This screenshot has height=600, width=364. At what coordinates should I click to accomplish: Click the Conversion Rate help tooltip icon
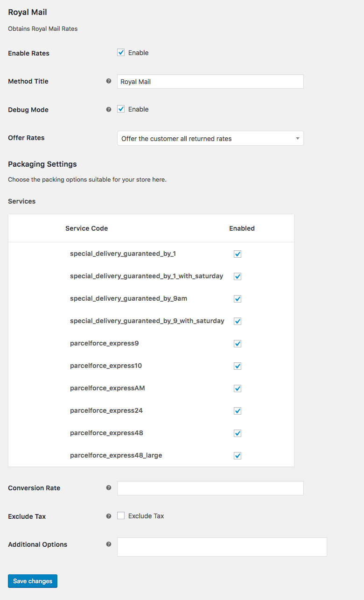pos(109,488)
